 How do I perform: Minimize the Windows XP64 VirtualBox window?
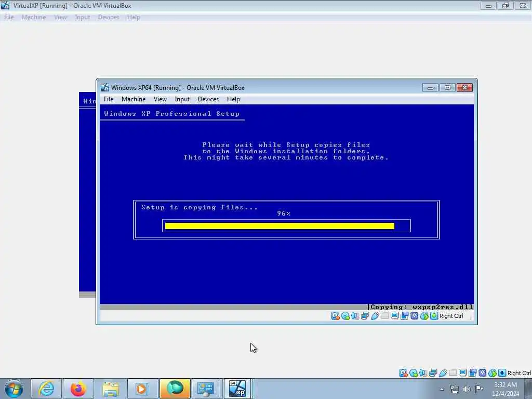[430, 88]
